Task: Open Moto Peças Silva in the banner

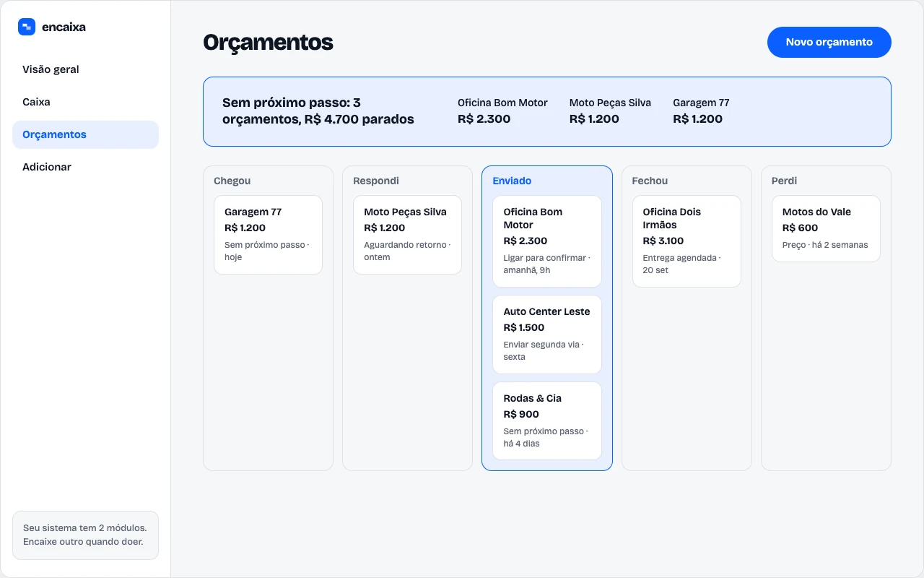Action: (610, 111)
